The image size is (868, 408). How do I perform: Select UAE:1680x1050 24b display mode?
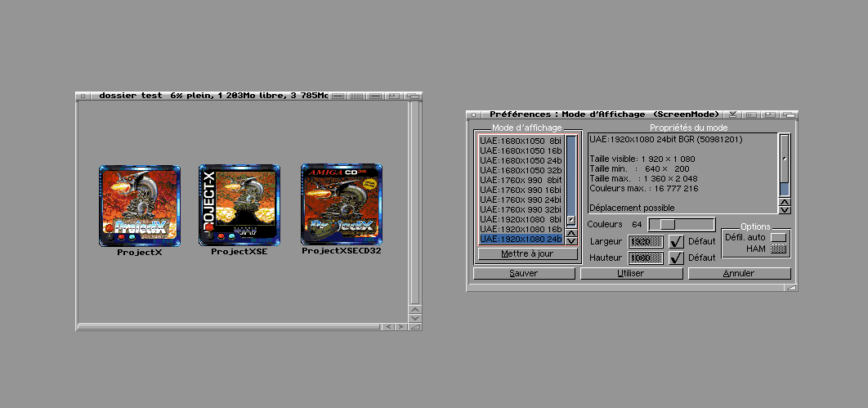[521, 160]
